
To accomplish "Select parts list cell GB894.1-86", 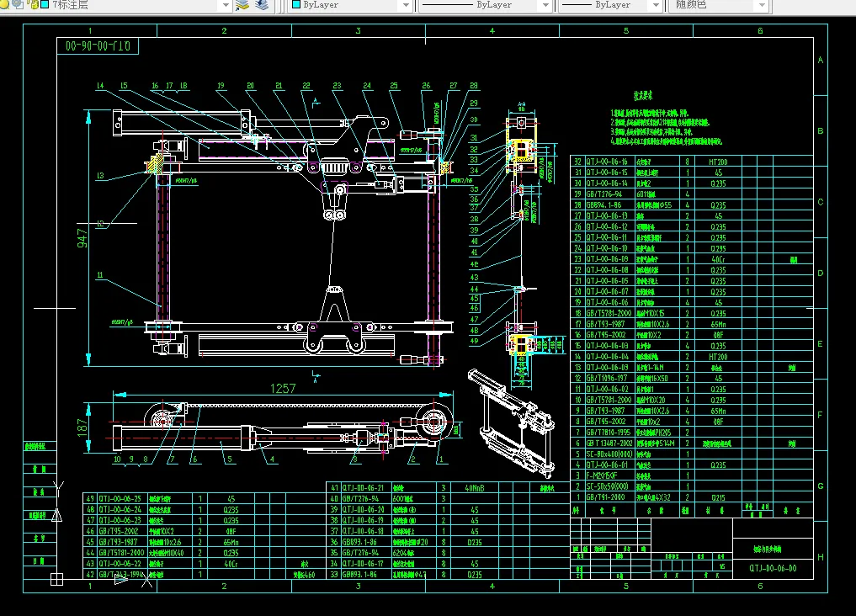I will pos(603,205).
